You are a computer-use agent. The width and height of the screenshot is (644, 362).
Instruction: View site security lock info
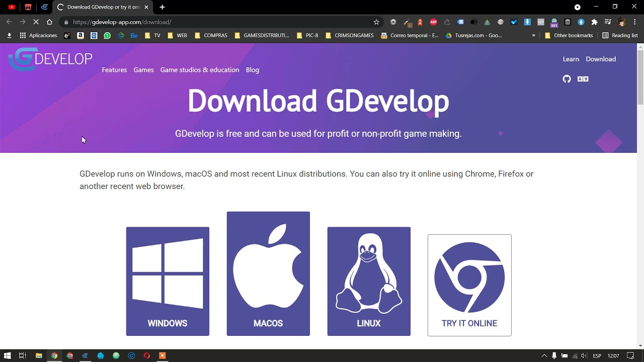coord(66,22)
